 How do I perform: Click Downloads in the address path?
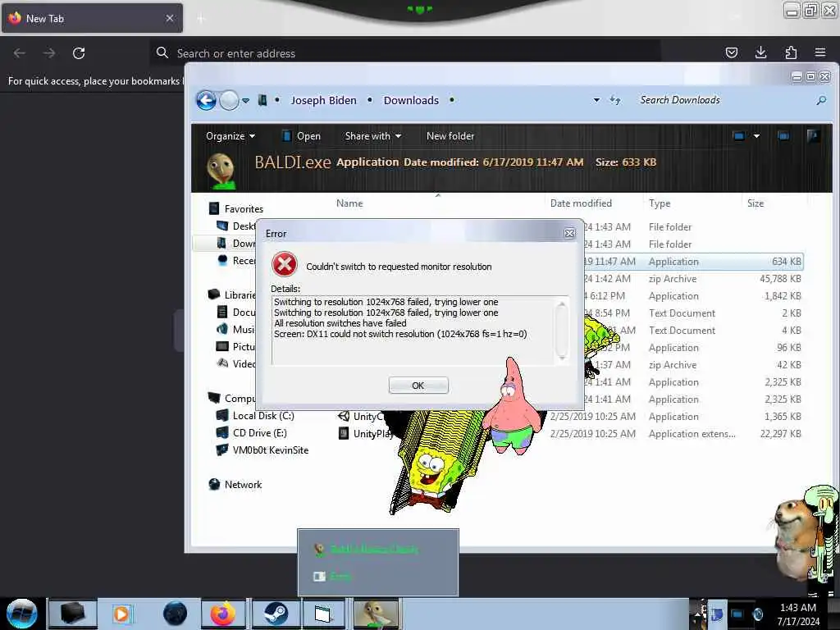click(x=411, y=100)
